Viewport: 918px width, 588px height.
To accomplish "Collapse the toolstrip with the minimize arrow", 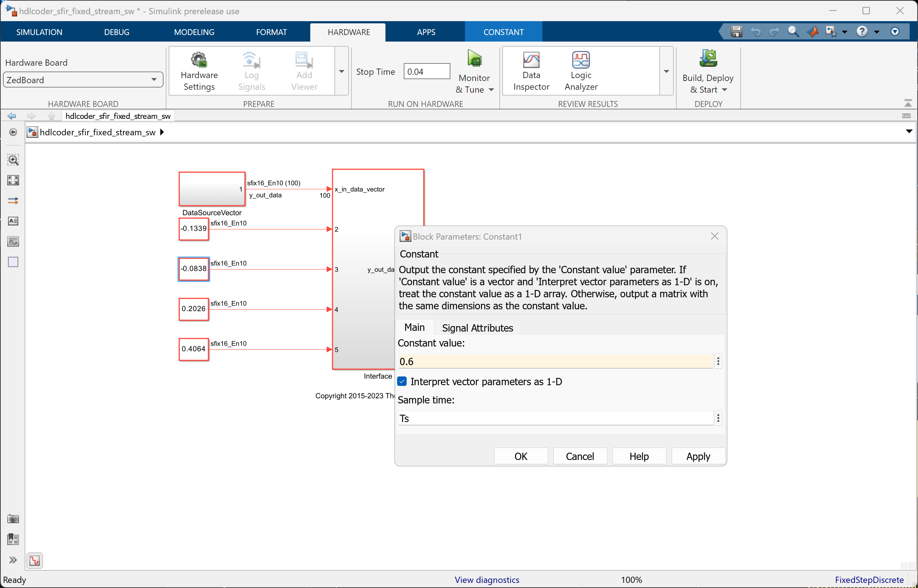I will [x=908, y=103].
